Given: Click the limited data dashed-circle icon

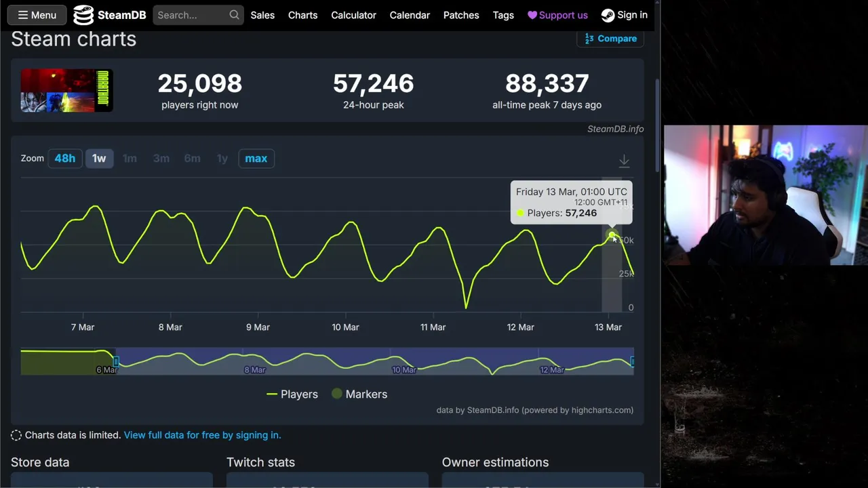Looking at the screenshot, I should click(16, 435).
